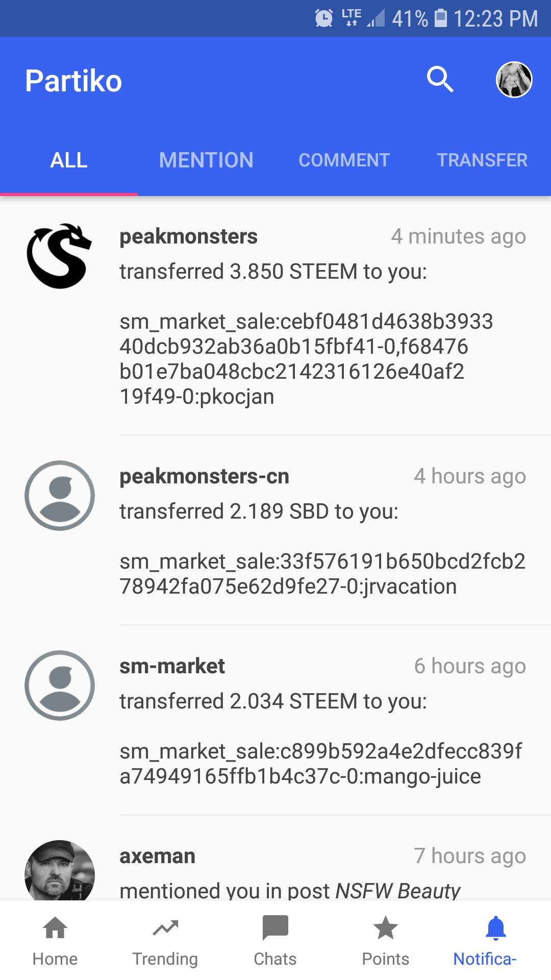Tap the peakmonsters dragon avatar
Image resolution: width=551 pixels, height=980 pixels.
click(x=60, y=256)
